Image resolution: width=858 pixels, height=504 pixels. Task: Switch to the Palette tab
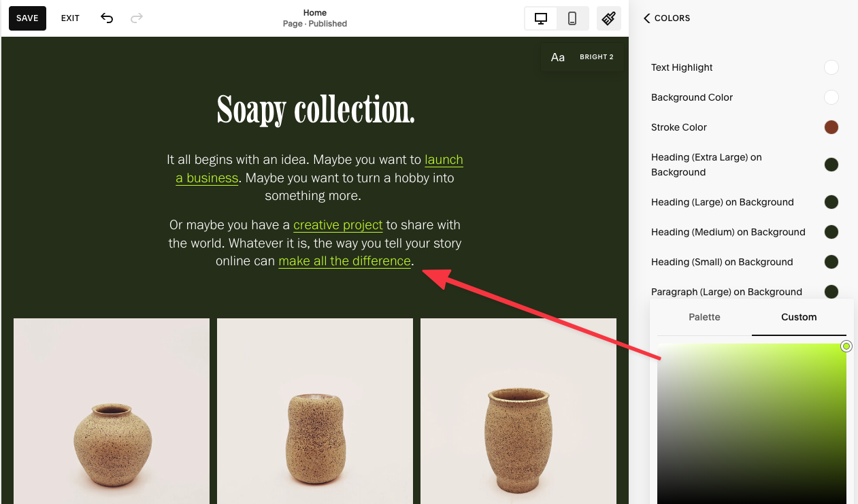[704, 317]
